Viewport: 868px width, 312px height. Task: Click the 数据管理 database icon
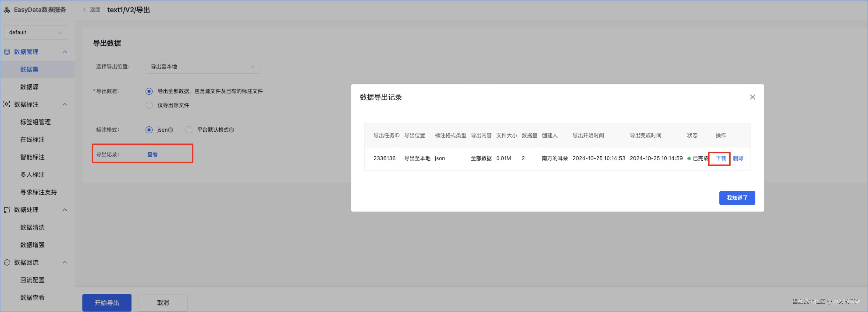pos(7,52)
